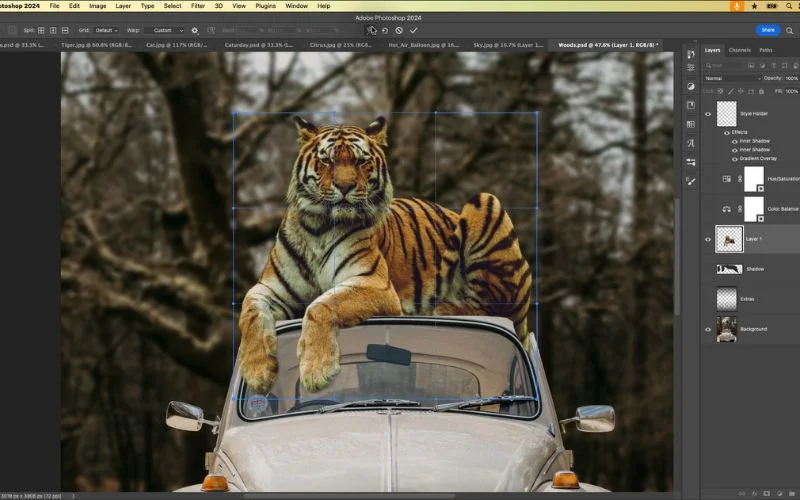Click the lock transparent pixels icon

click(x=720, y=91)
